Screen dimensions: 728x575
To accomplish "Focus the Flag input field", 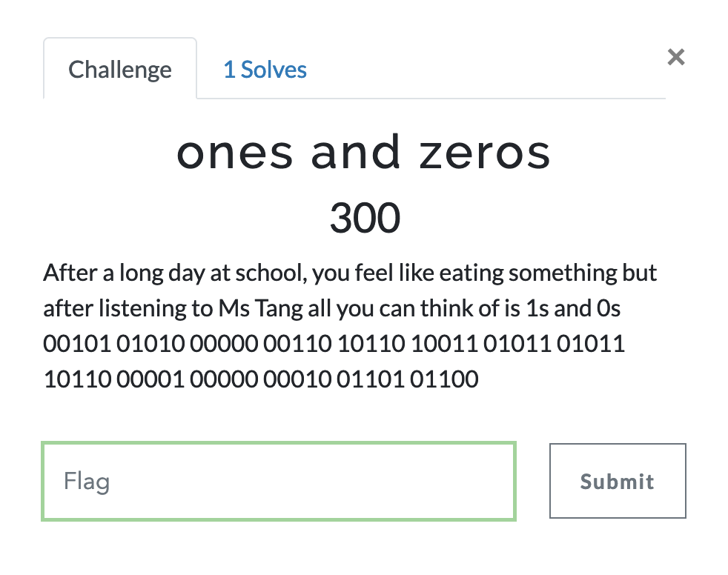I will pos(278,482).
